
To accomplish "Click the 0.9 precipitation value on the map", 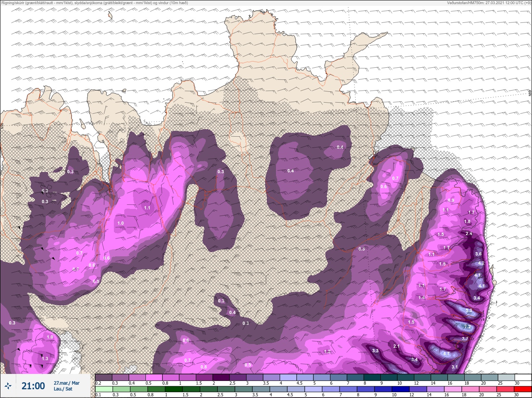I will click(x=451, y=200).
